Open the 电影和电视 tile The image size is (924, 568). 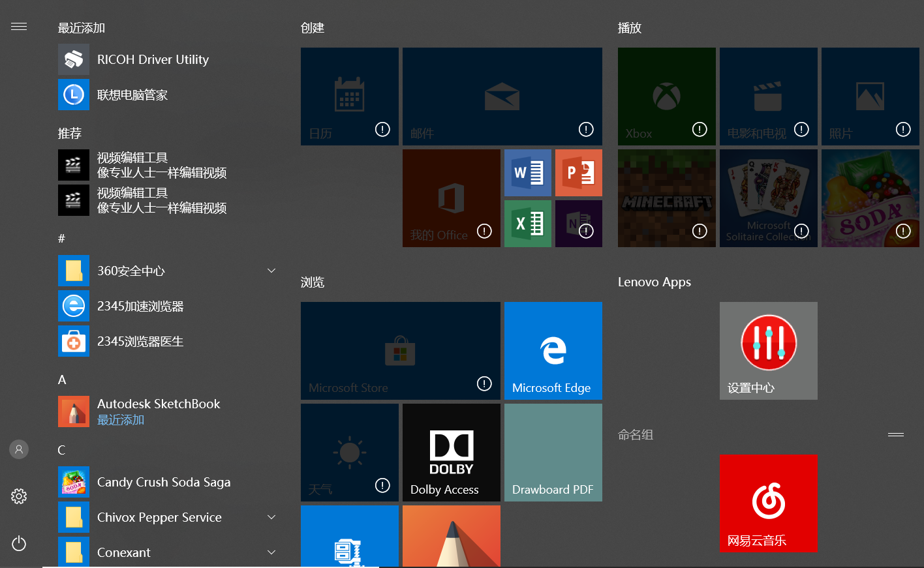(x=769, y=97)
